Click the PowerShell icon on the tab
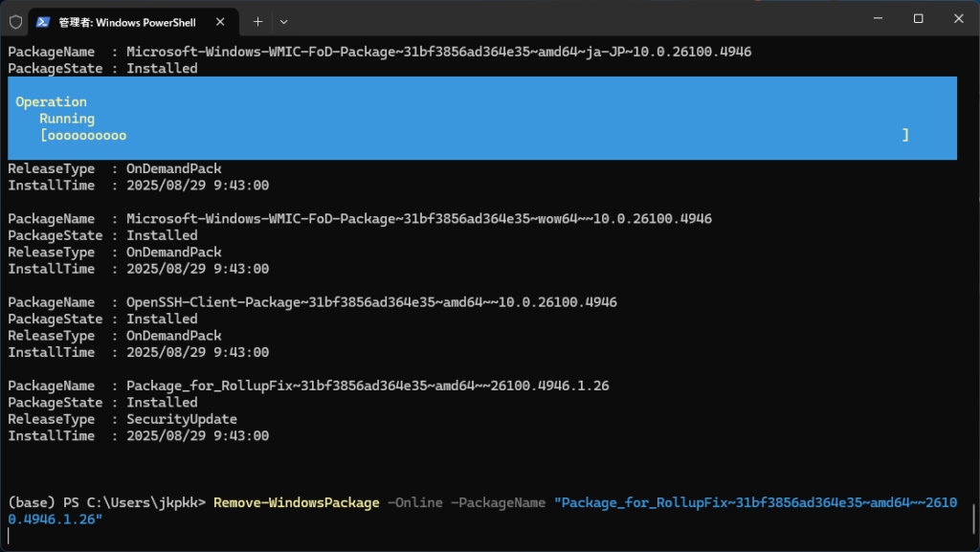 coord(42,22)
